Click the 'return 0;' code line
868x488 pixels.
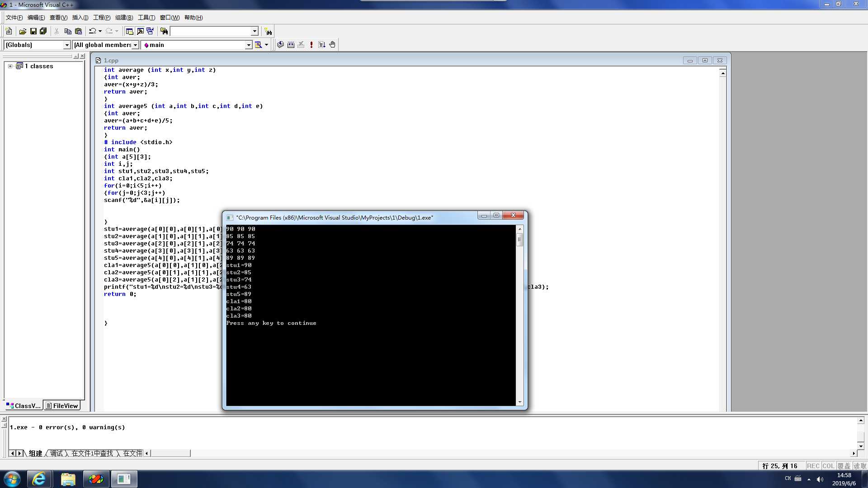point(120,294)
